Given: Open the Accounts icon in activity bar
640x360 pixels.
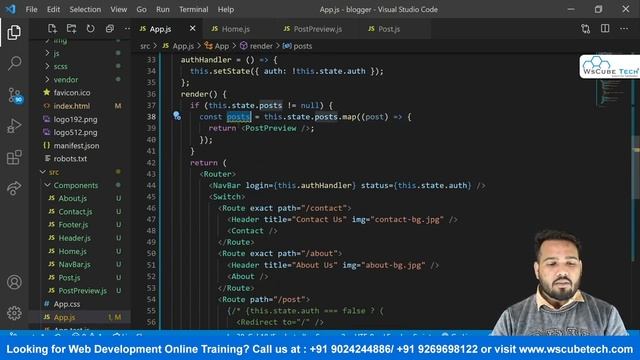Looking at the screenshot, I should 14,282.
